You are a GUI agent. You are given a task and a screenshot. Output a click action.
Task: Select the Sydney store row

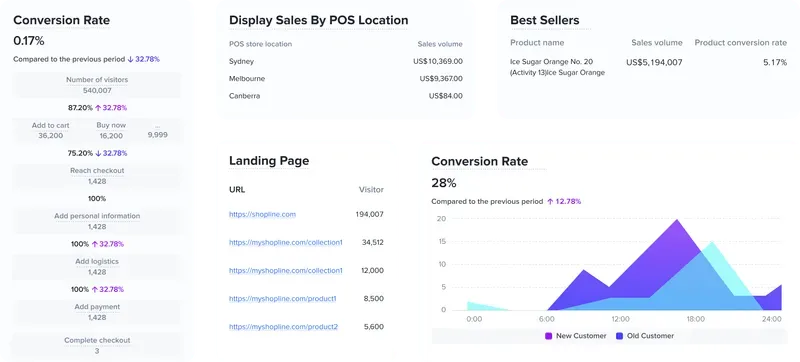[346, 61]
